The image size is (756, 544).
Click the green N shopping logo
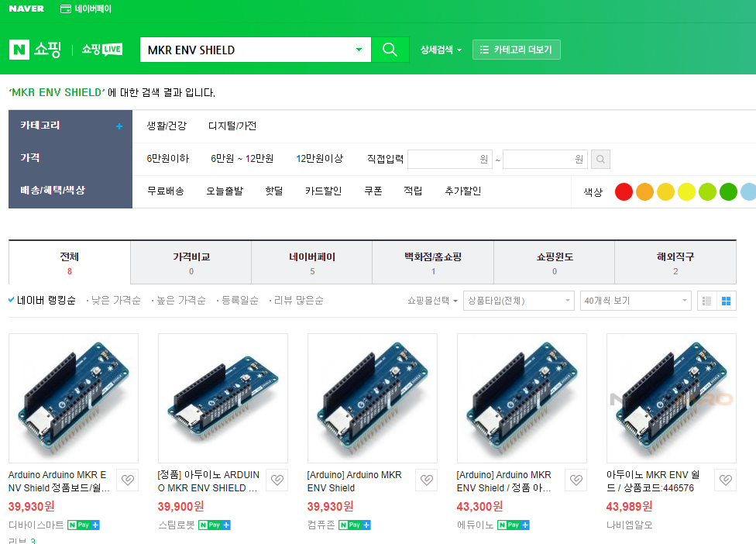tap(19, 49)
